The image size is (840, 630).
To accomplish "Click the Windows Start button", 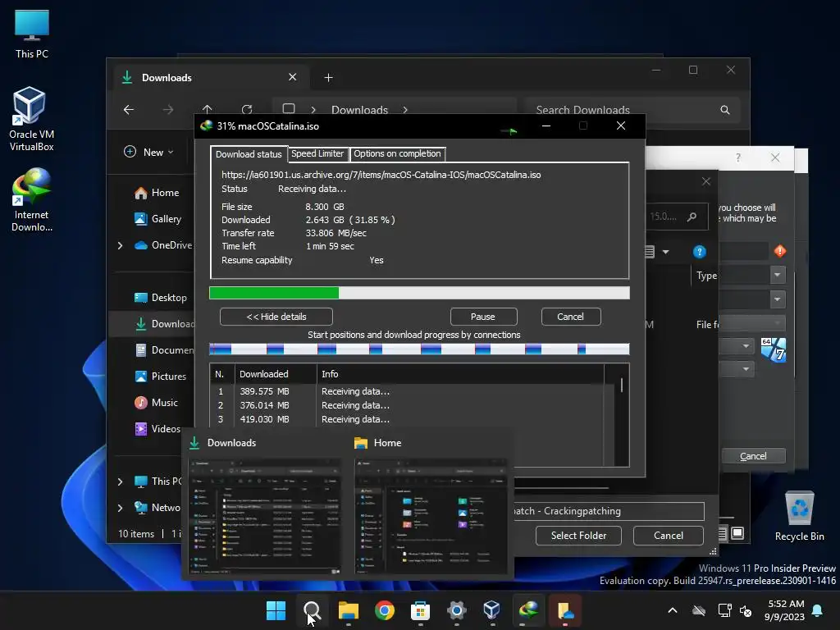I will [x=276, y=610].
